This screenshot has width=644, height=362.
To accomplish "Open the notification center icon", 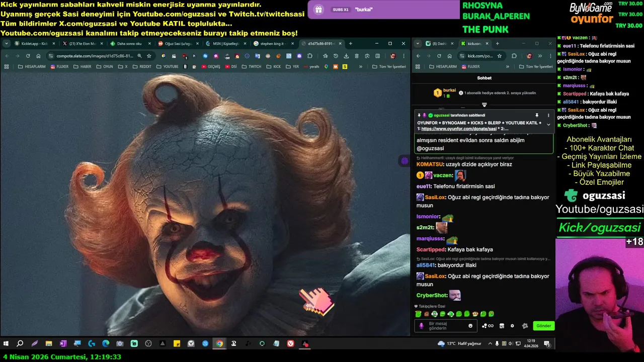I will (547, 344).
